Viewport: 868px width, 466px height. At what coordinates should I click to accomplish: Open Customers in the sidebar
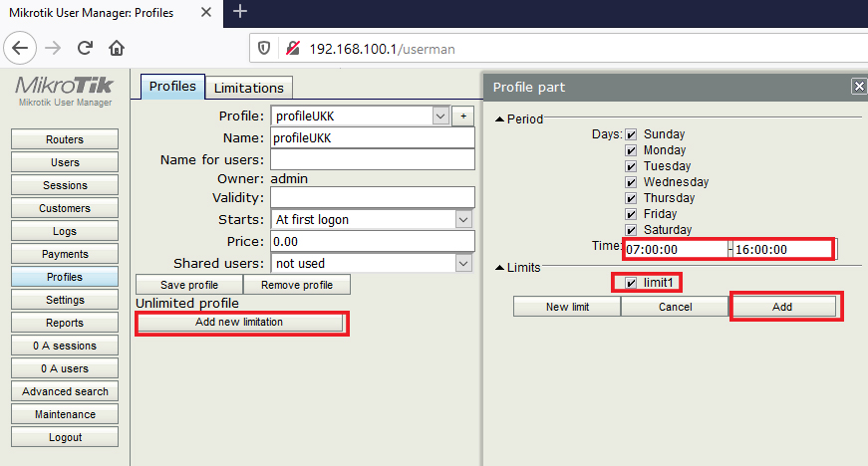click(65, 208)
